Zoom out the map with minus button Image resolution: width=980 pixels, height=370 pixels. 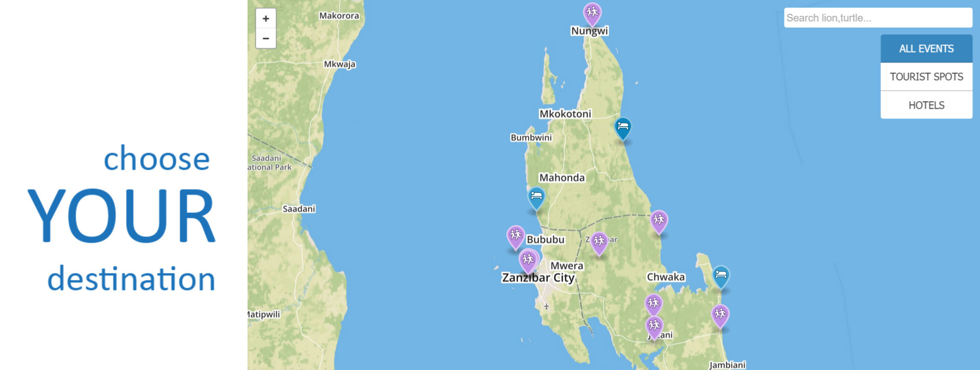pos(266,38)
